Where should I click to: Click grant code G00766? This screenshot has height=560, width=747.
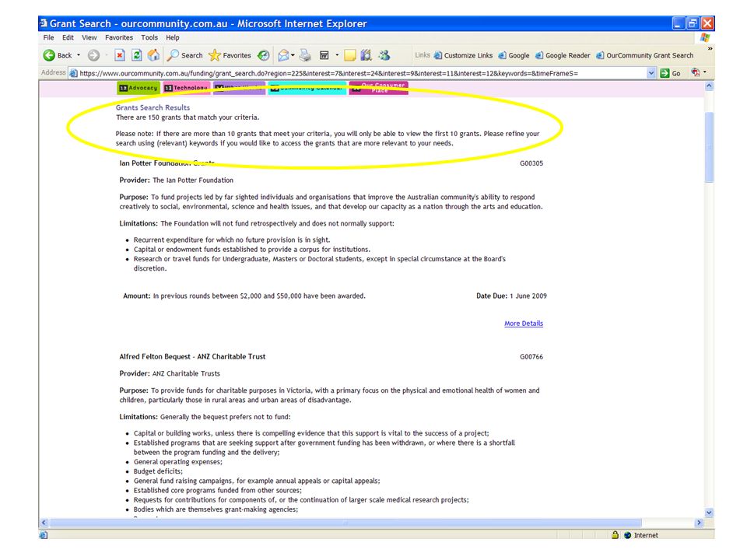pyautogui.click(x=531, y=357)
